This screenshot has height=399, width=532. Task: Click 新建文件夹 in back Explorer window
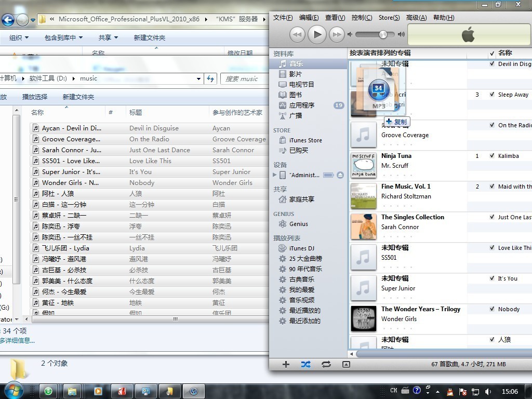point(149,37)
